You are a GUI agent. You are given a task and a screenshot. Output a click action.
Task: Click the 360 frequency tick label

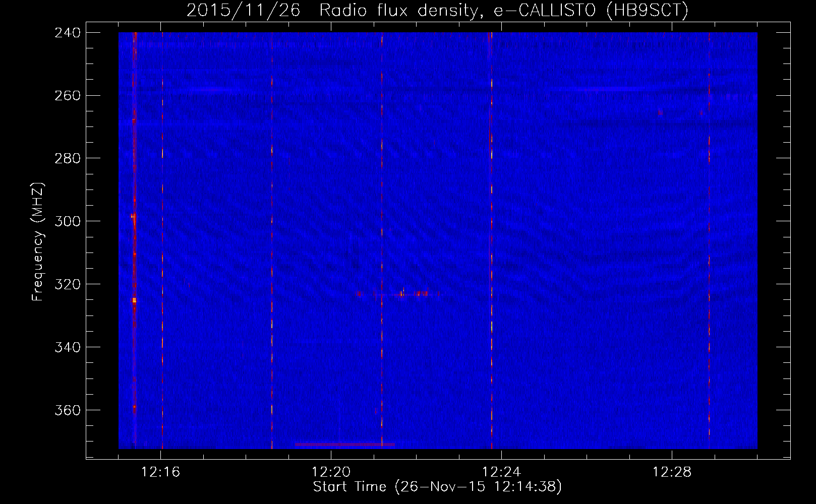pos(67,411)
